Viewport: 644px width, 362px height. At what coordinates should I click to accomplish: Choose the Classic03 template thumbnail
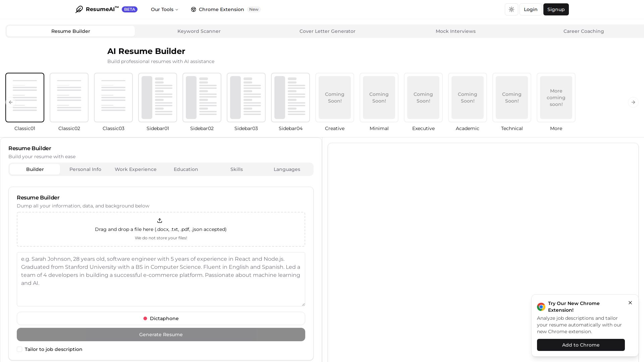tap(113, 98)
